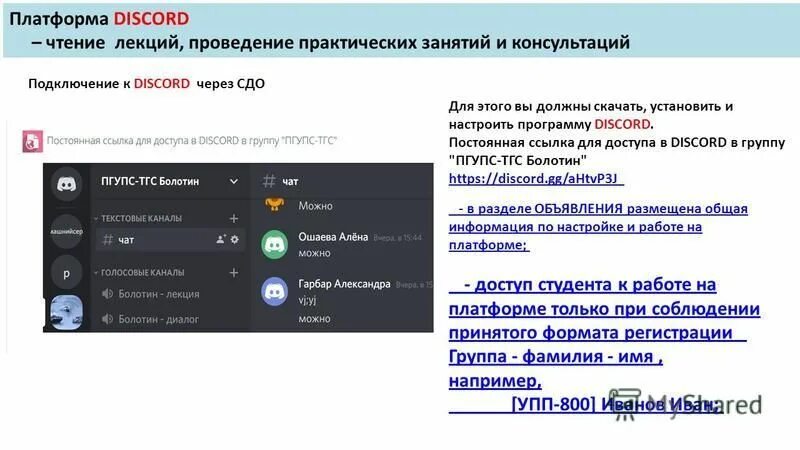Viewport: 800px width, 450px height.
Task: Open Discord home logo button
Action: (66, 183)
